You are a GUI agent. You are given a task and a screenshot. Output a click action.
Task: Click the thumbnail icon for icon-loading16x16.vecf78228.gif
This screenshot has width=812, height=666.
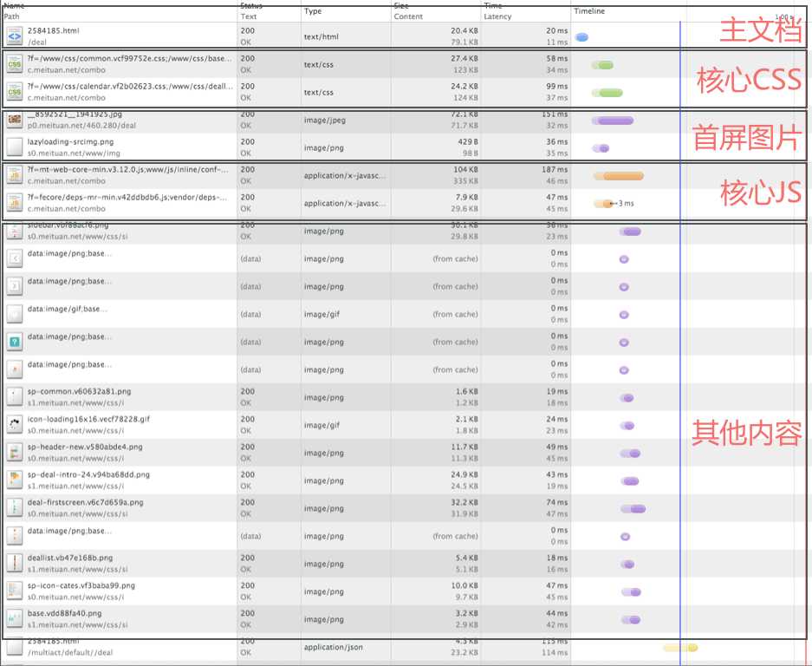click(x=14, y=424)
